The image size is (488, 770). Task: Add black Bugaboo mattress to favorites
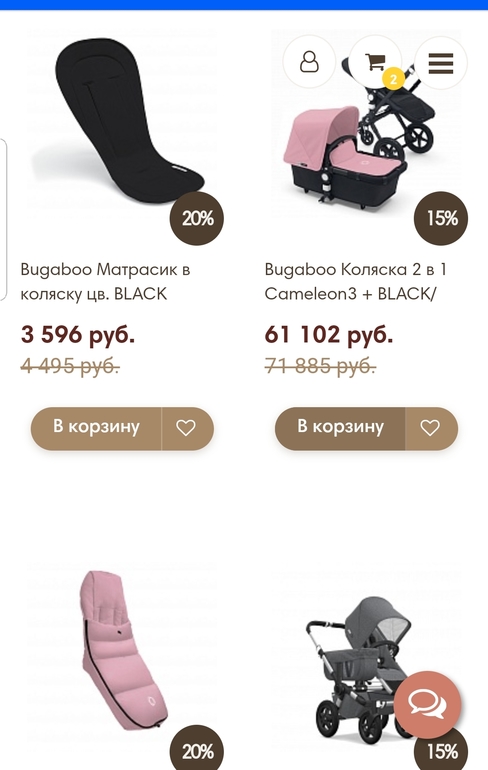[x=187, y=428]
